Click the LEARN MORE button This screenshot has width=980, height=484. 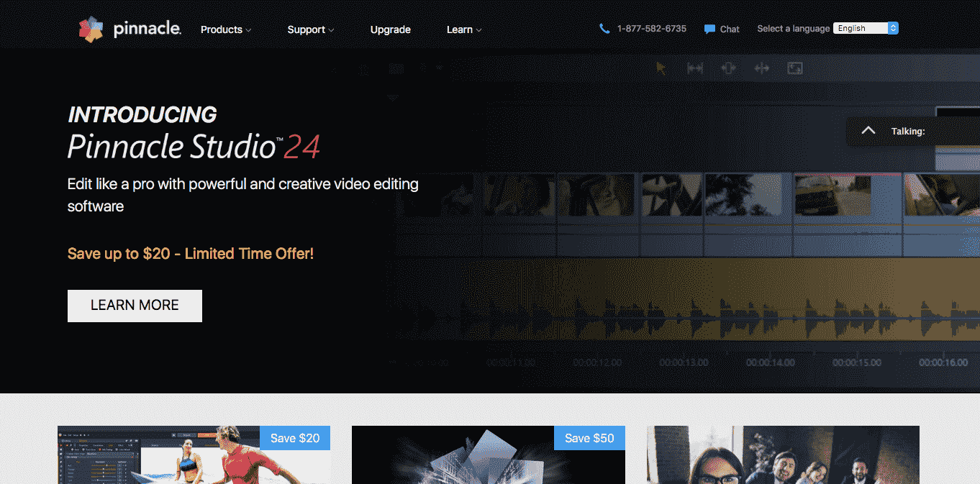[x=135, y=306]
